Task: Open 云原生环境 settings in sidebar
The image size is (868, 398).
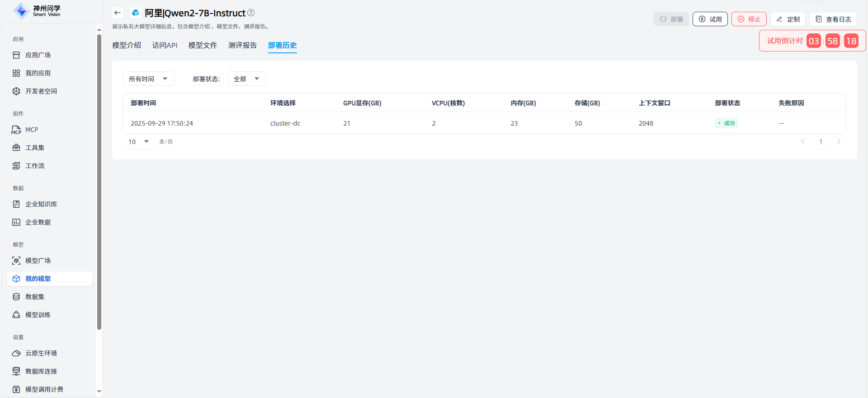Action: coord(41,353)
